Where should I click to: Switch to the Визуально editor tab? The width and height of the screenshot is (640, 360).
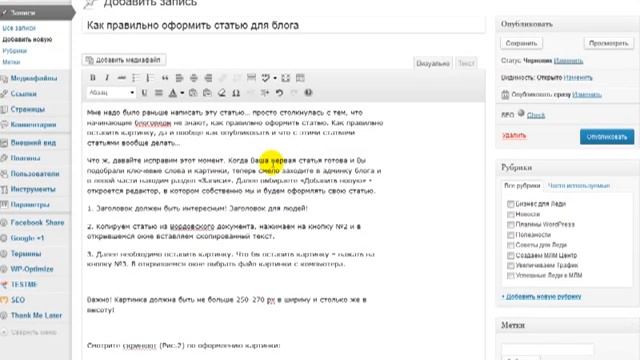coord(433,63)
